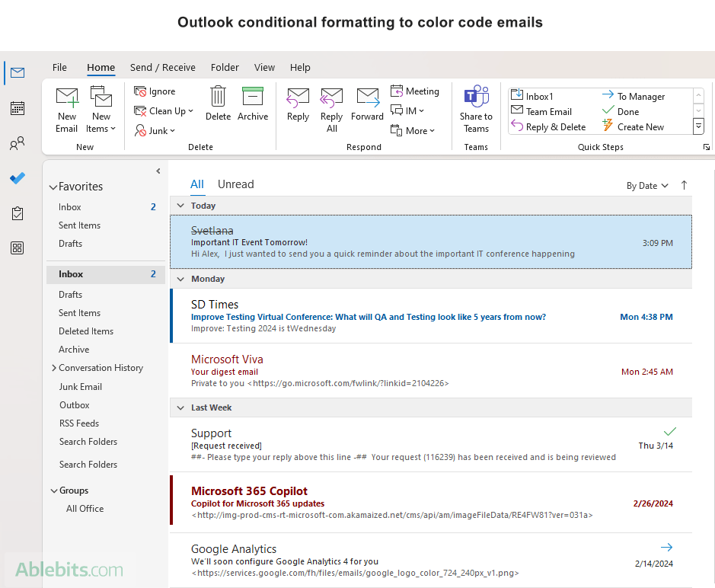This screenshot has height=588, width=715.
Task: Open Inbox under Favorites
Action: 106,207
